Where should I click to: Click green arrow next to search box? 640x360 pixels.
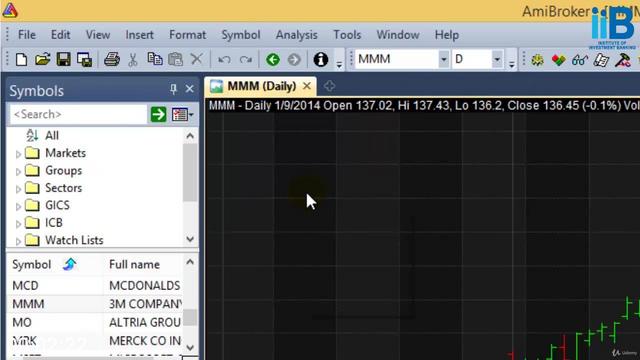pyautogui.click(x=158, y=114)
